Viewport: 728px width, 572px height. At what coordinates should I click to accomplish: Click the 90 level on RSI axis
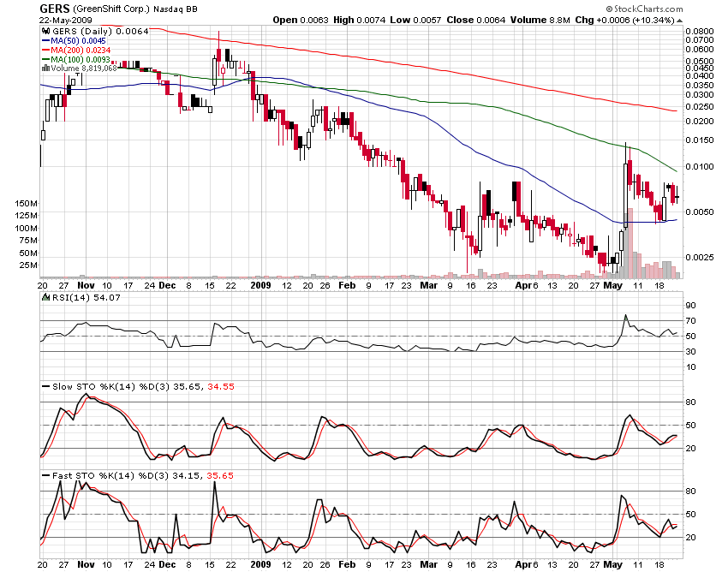click(691, 305)
